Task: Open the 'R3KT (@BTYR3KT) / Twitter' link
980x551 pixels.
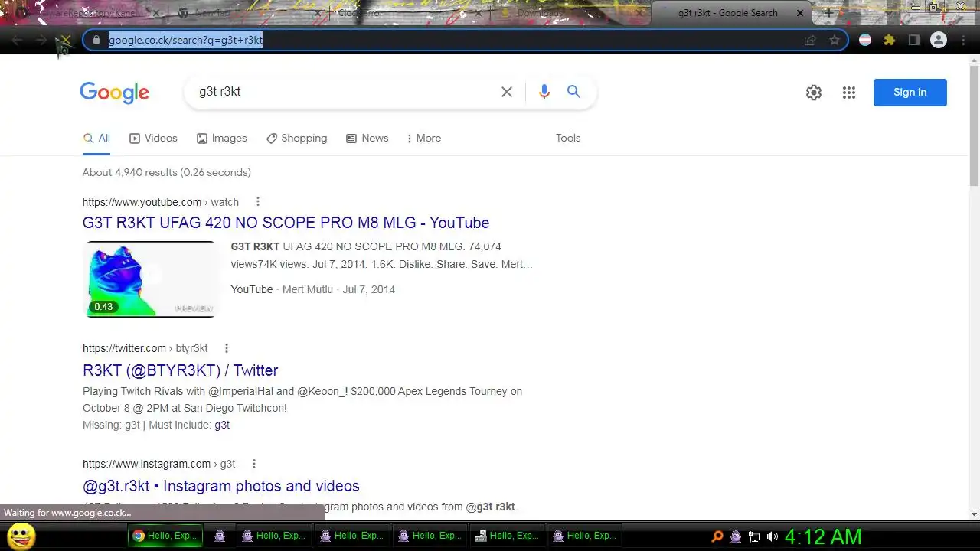Action: point(181,370)
